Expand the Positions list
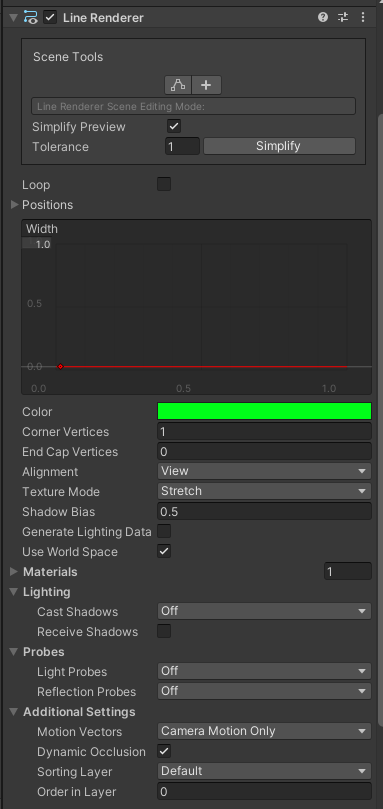The height and width of the screenshot is (809, 383). (x=14, y=205)
